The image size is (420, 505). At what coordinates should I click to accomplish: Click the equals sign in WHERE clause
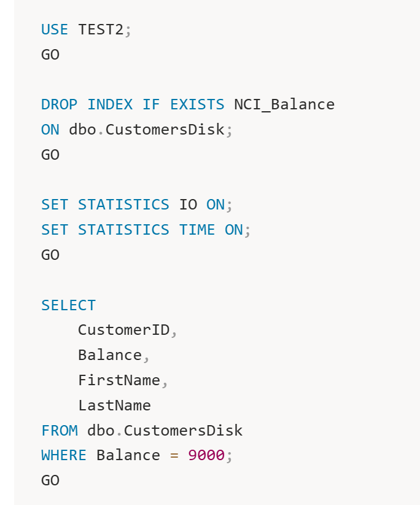click(x=174, y=455)
